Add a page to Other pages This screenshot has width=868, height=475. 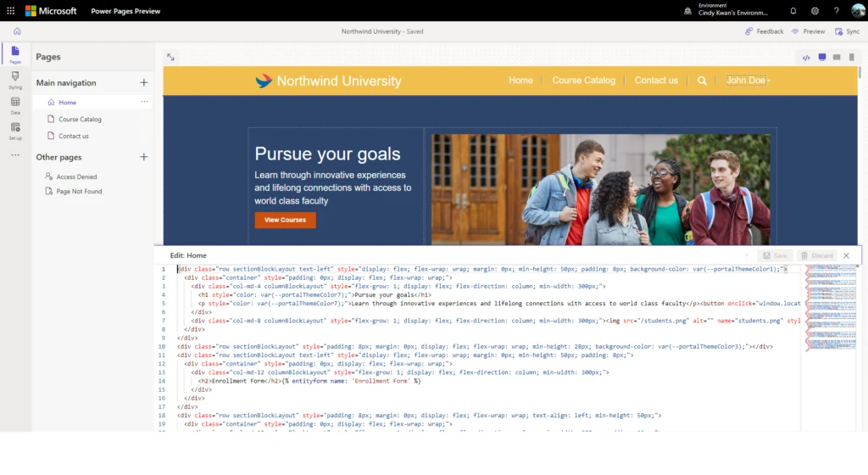pyautogui.click(x=144, y=157)
